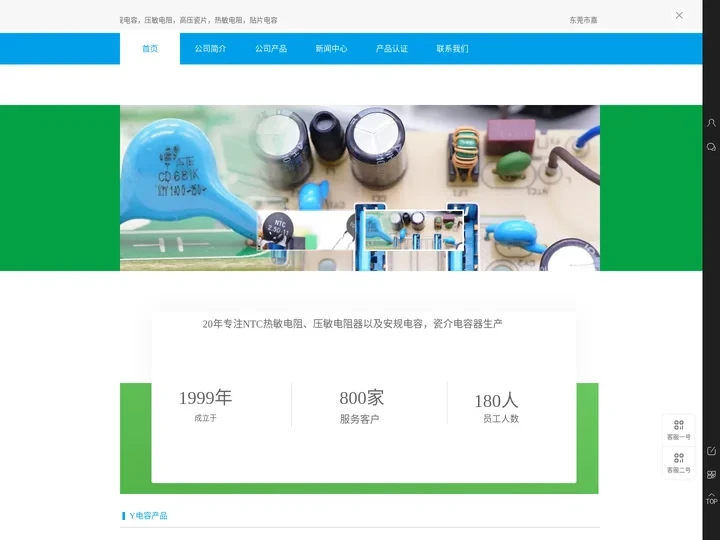Open the 公司简介 menu item
Image resolution: width=720 pixels, height=540 pixels.
click(210, 49)
